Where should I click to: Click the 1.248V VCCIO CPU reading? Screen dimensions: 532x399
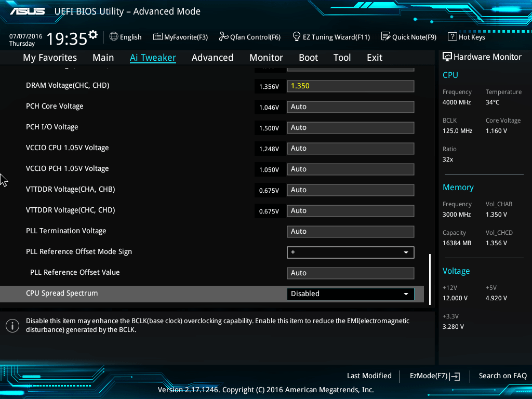269,149
